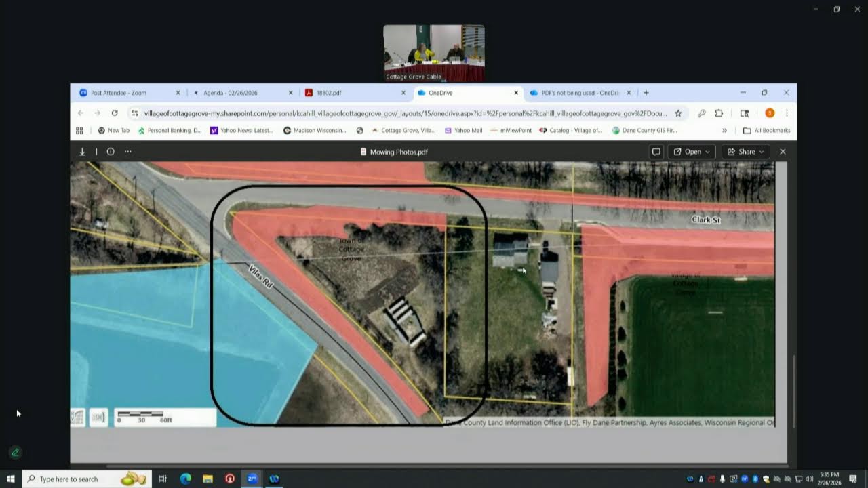Open the Chrome profile avatar

[x=770, y=113]
